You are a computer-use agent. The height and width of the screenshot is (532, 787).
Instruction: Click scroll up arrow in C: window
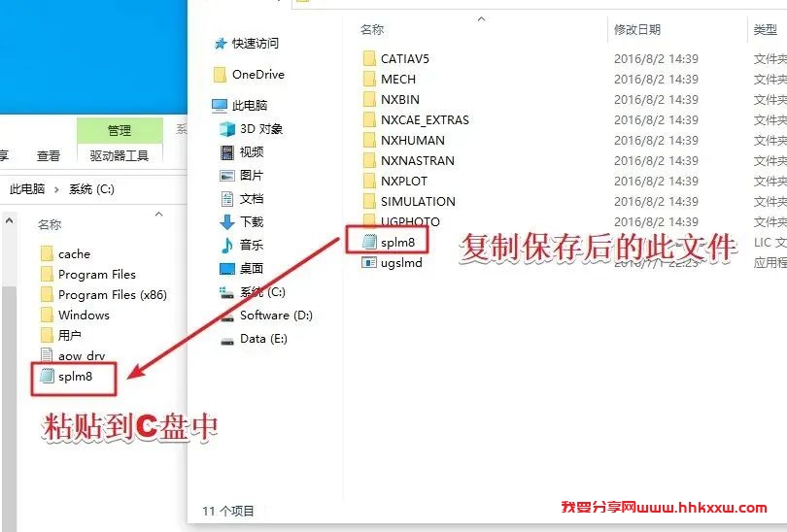(x=9, y=220)
